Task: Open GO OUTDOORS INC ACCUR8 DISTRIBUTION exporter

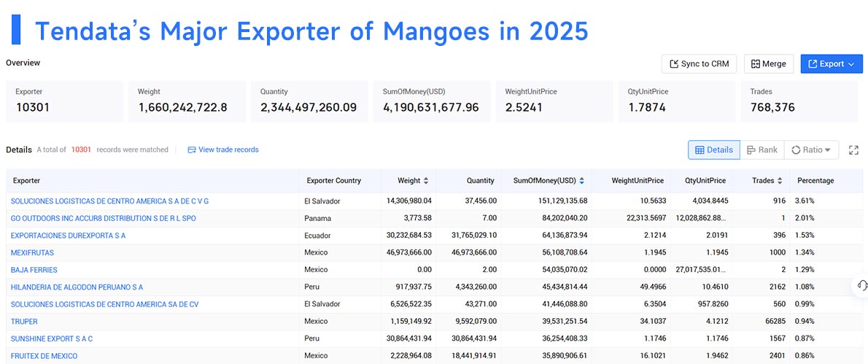Action: [103, 218]
